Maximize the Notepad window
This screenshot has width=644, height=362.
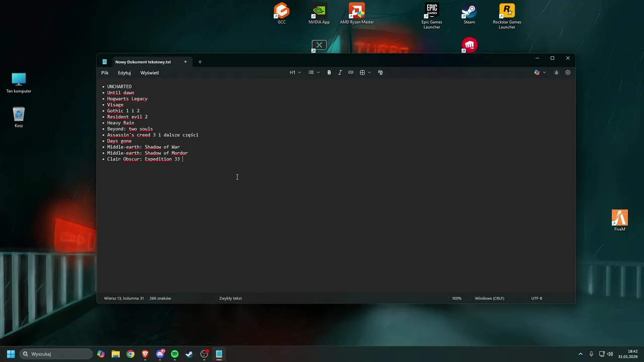[x=552, y=58]
